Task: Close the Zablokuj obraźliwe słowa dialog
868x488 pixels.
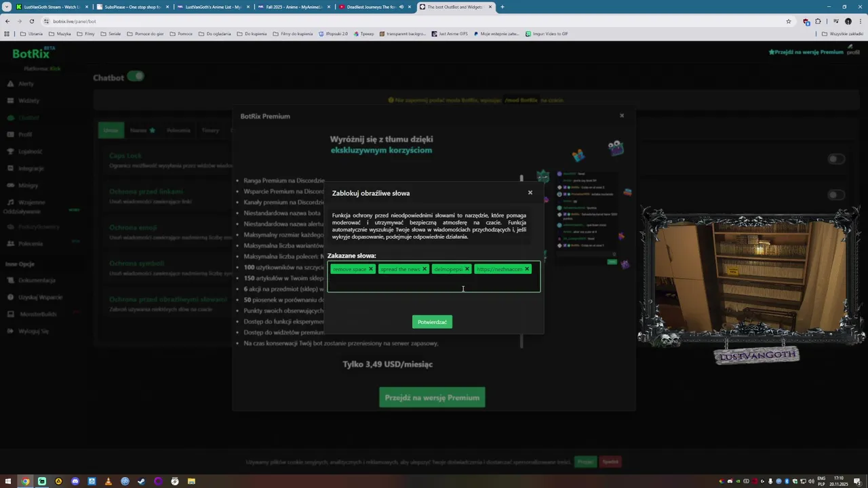Action: click(x=530, y=192)
